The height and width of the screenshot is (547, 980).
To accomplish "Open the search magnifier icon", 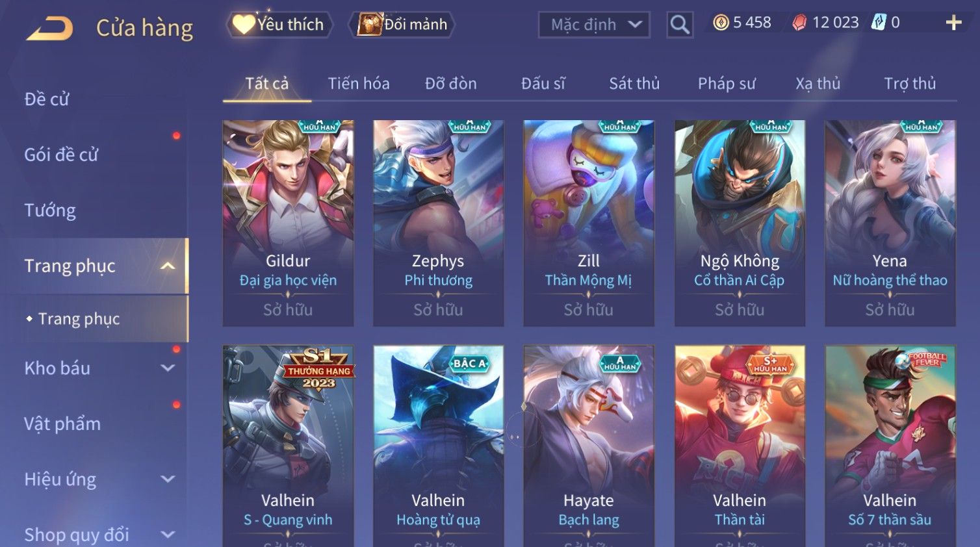I will (680, 25).
